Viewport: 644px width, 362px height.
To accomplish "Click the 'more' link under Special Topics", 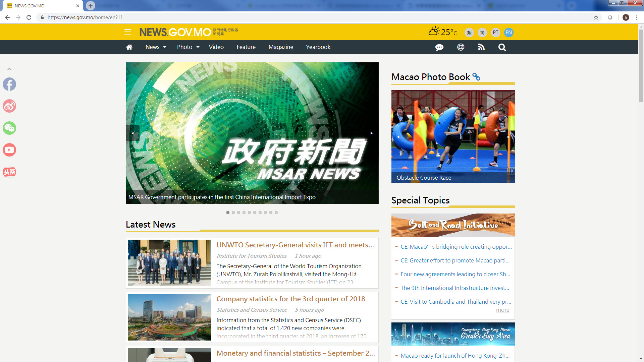I will [x=502, y=310].
